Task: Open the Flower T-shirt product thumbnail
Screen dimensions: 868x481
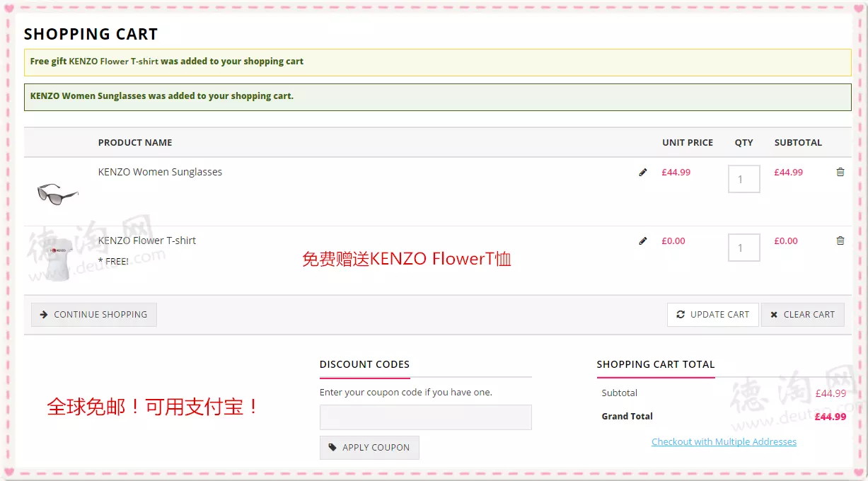Action: click(58, 258)
